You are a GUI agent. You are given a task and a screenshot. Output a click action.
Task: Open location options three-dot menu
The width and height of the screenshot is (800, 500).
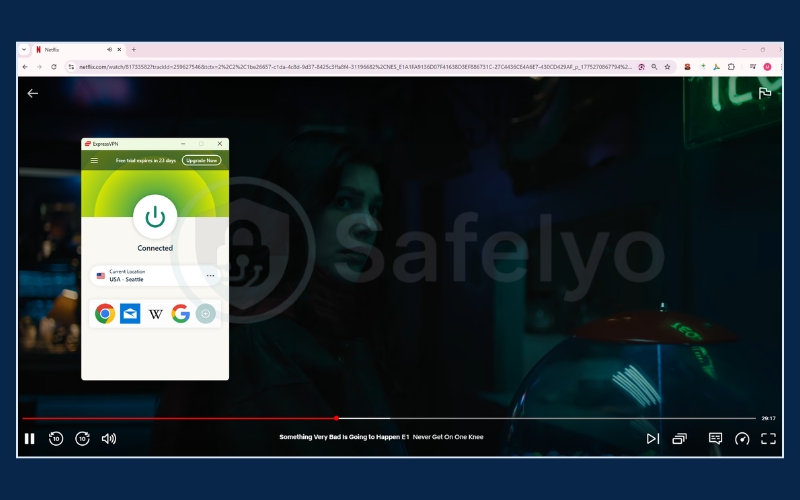(210, 276)
